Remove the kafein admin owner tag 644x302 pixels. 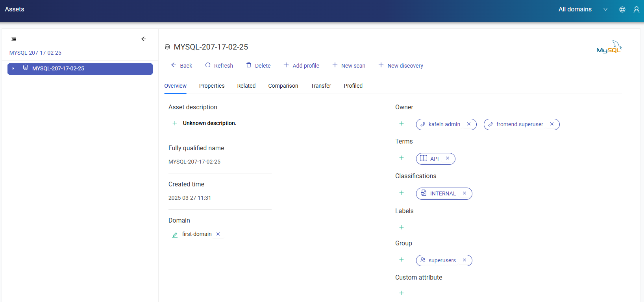469,124
